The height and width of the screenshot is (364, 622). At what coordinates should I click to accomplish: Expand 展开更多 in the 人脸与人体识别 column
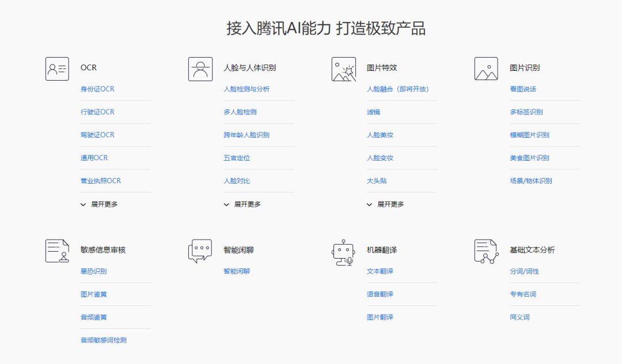click(x=242, y=204)
